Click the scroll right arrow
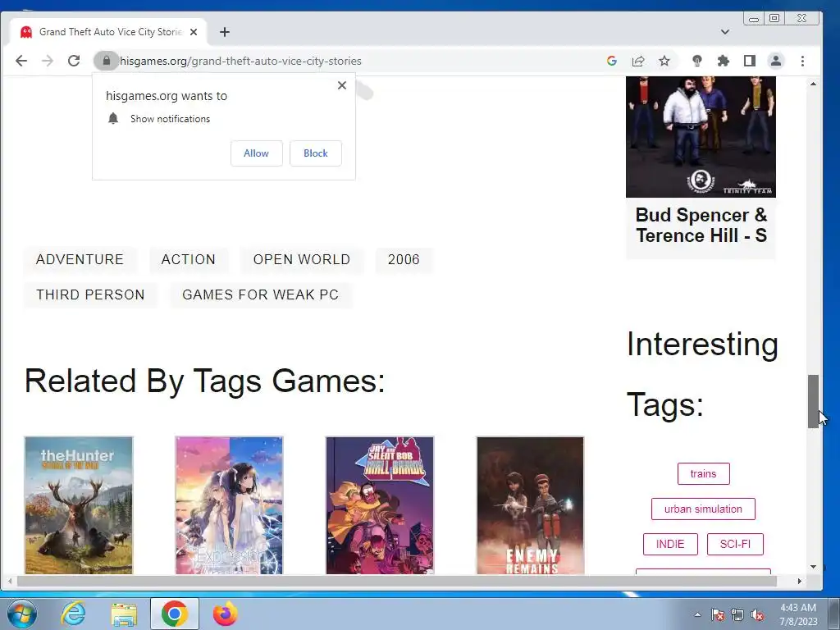 click(799, 581)
